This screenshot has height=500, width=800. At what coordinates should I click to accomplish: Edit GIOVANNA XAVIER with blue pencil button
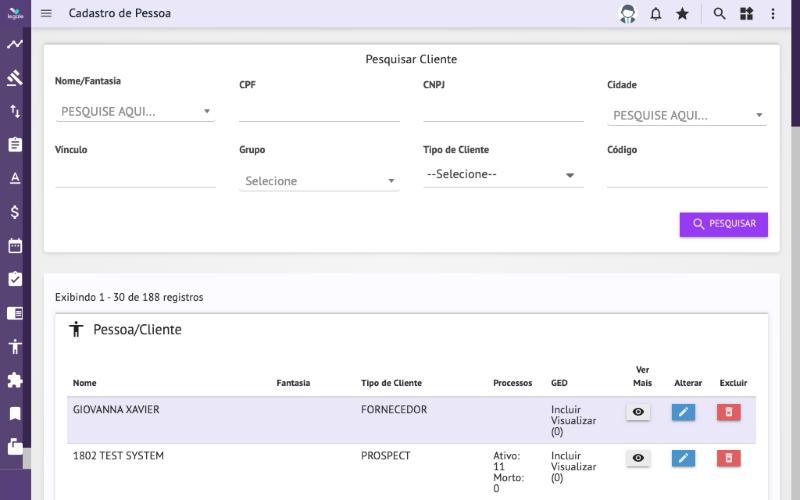(683, 412)
